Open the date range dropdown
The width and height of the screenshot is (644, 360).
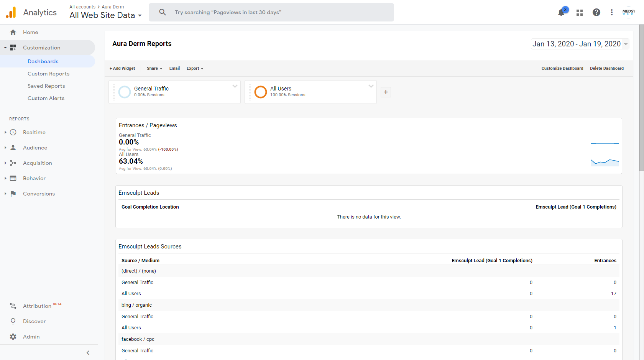point(580,44)
